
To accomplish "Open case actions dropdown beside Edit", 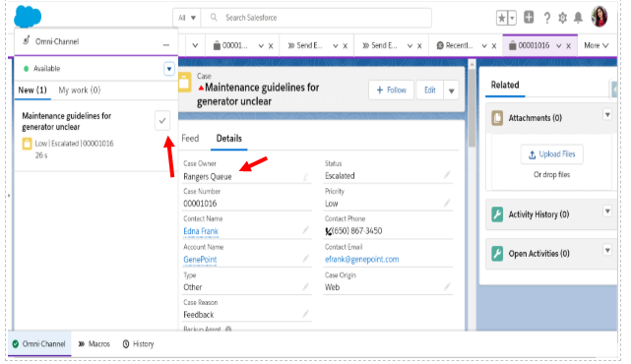I will click(451, 91).
